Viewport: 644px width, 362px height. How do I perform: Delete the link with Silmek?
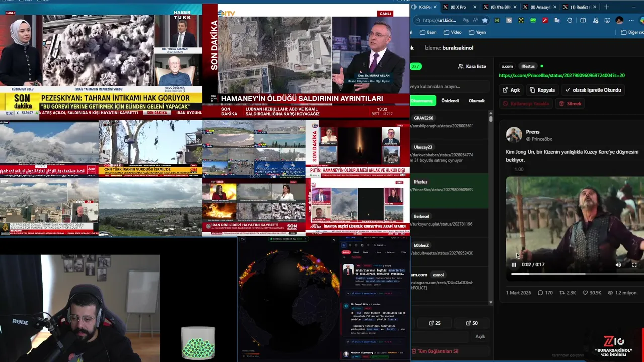coord(570,104)
